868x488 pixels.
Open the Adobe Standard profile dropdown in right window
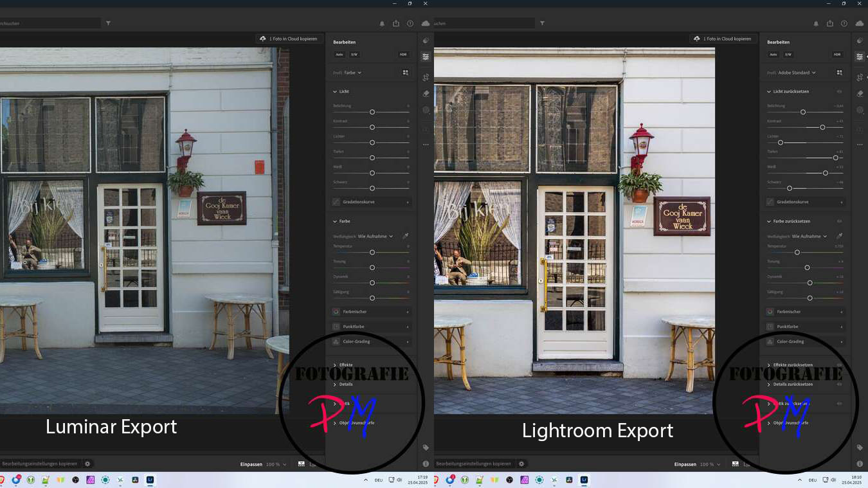click(797, 73)
